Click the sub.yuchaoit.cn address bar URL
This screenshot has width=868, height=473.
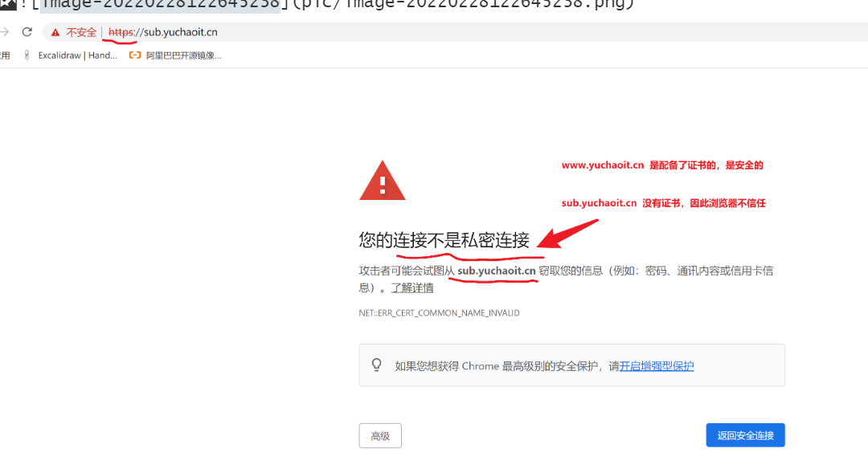click(x=162, y=32)
